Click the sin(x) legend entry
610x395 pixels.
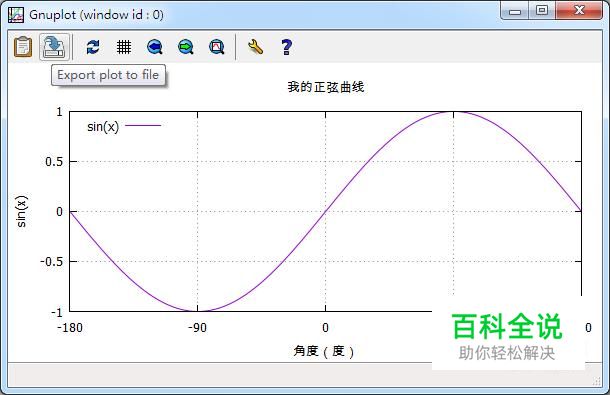[x=124, y=126]
